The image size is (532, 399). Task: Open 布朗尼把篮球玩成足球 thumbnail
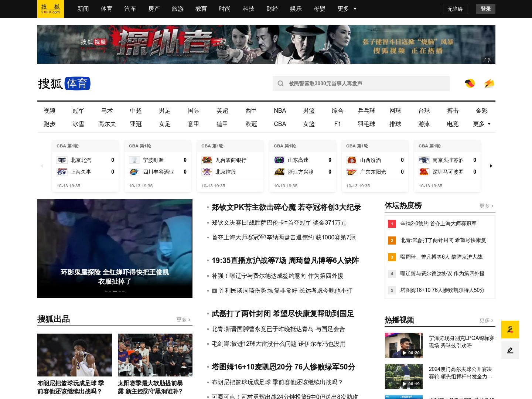[75, 355]
